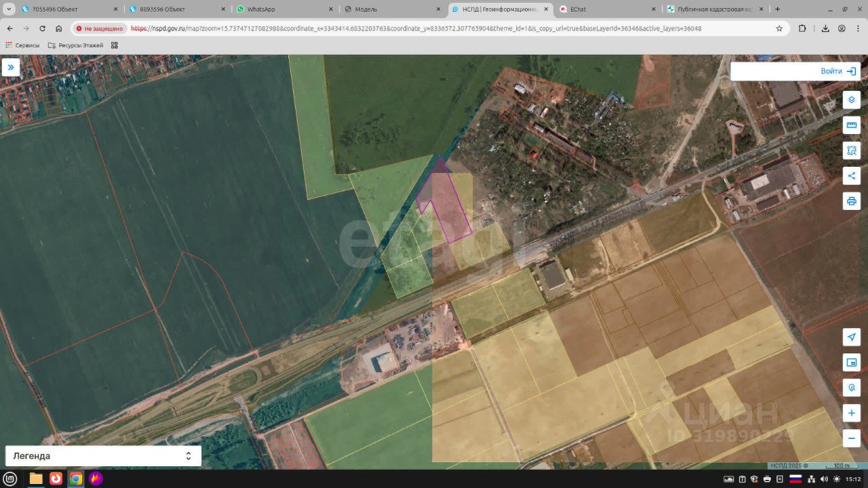Open the browser tab search dropdown
Screen dimensions: 868x488
click(x=10, y=9)
